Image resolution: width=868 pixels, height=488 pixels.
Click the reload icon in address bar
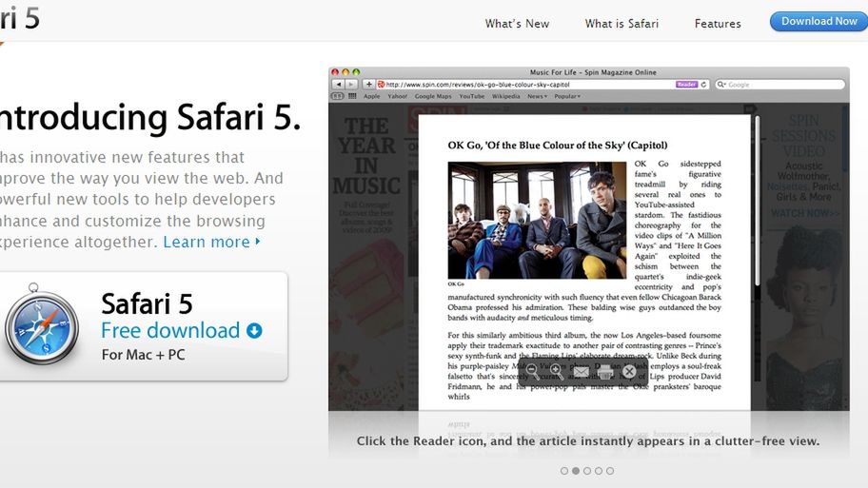pyautogui.click(x=703, y=85)
